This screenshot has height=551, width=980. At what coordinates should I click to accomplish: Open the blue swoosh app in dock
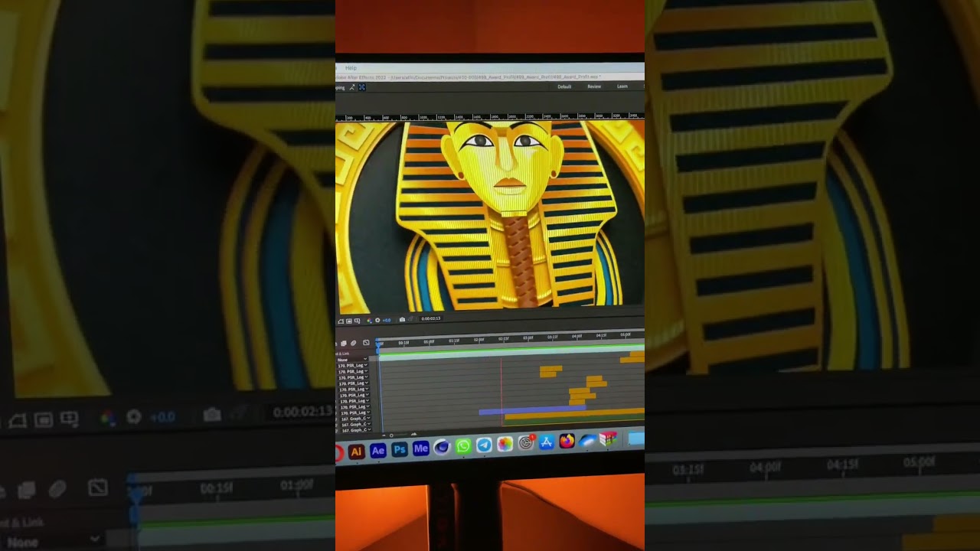click(587, 439)
